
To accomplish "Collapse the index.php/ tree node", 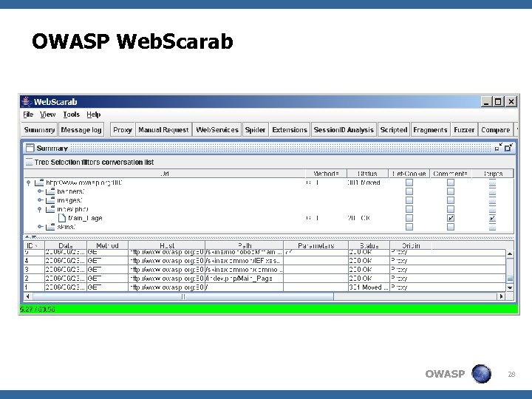I will (40, 209).
